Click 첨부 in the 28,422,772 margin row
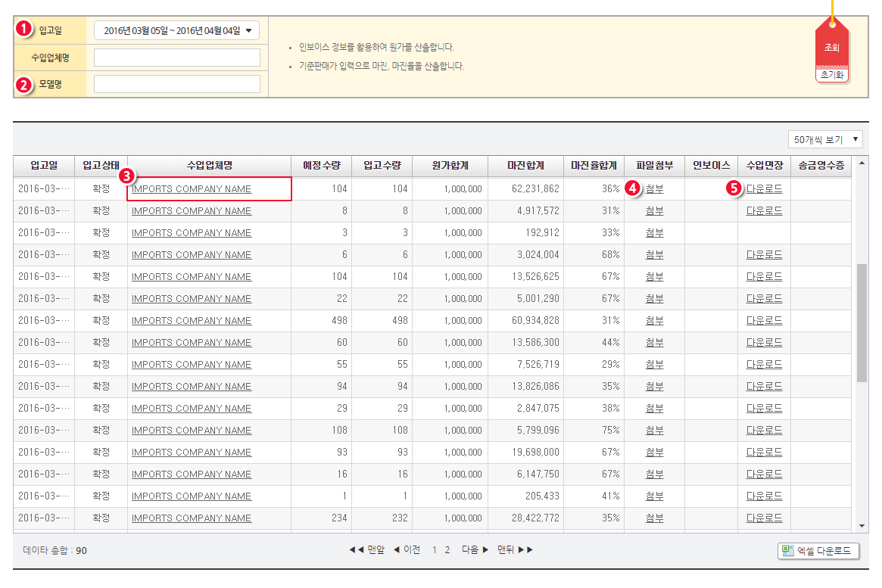The image size is (882, 588). [x=654, y=518]
